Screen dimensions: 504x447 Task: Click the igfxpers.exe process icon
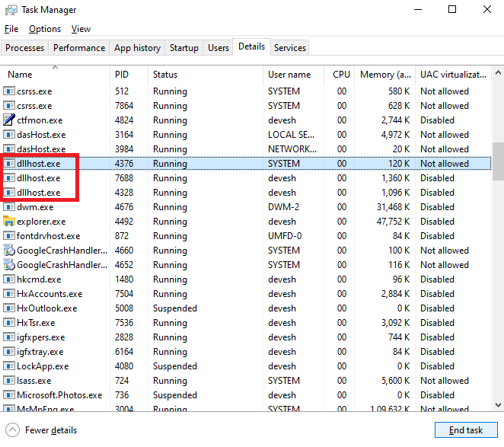pyautogui.click(x=9, y=337)
